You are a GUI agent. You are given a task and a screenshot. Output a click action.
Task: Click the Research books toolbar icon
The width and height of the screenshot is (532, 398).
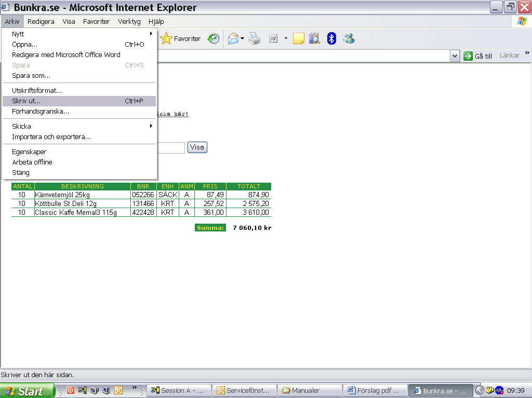point(314,38)
